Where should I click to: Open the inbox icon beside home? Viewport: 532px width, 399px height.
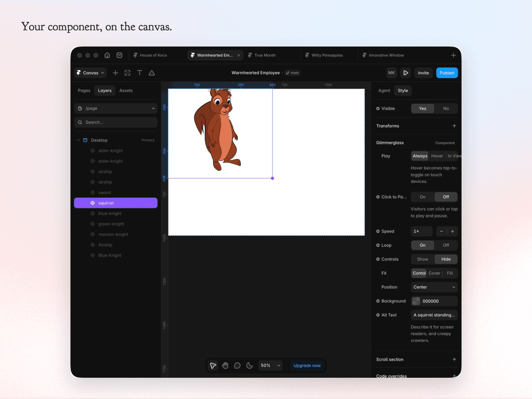119,55
